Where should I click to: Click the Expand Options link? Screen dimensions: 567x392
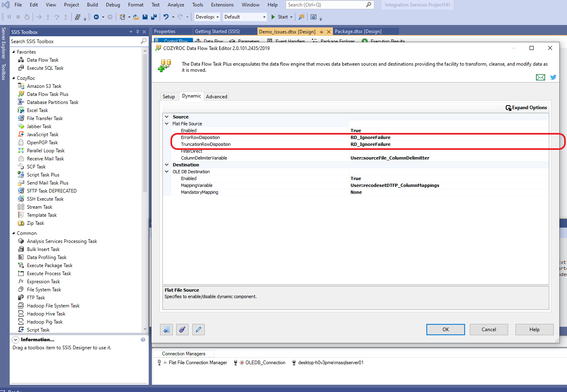[526, 108]
